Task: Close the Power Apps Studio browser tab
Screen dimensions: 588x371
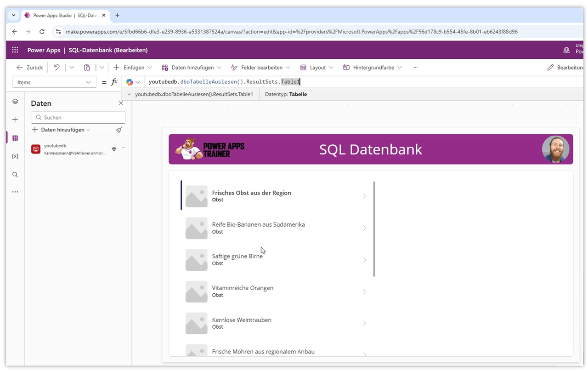Action: [104, 15]
